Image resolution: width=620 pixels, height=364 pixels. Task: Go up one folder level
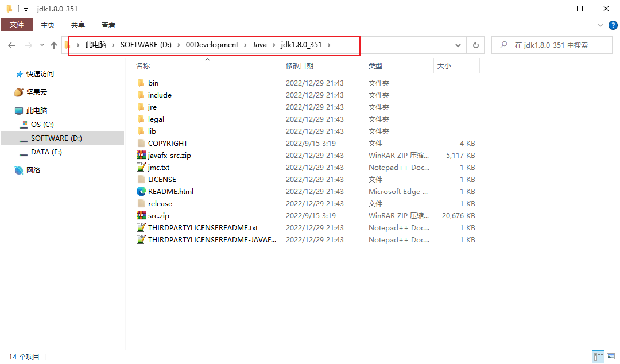tap(54, 45)
